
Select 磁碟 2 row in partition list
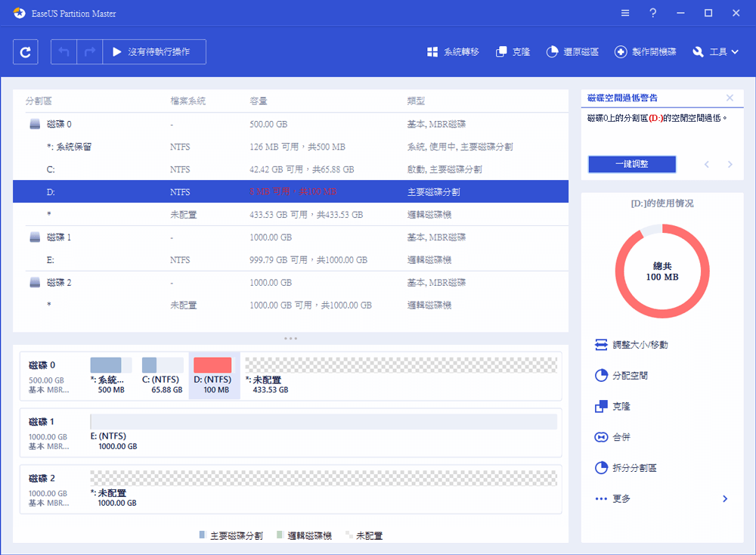(290, 282)
